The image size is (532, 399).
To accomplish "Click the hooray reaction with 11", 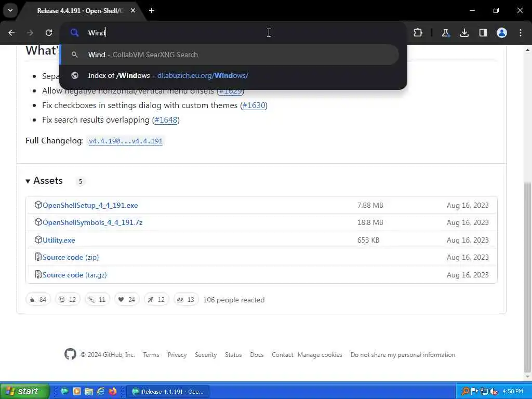I will coord(97,299).
